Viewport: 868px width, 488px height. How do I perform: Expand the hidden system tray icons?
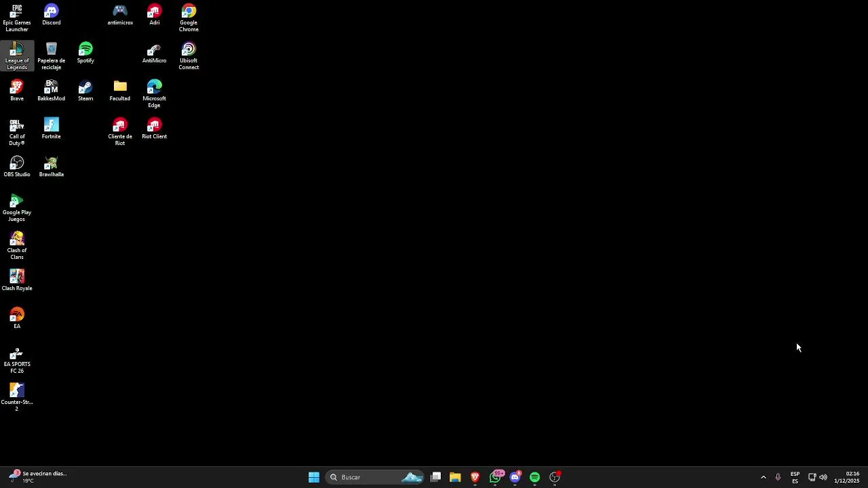[763, 477]
